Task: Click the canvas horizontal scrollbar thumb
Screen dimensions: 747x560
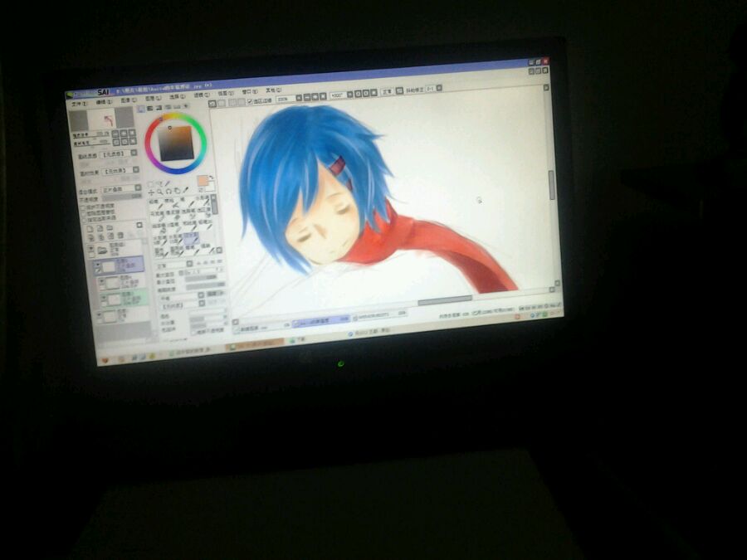Action: coord(445,299)
